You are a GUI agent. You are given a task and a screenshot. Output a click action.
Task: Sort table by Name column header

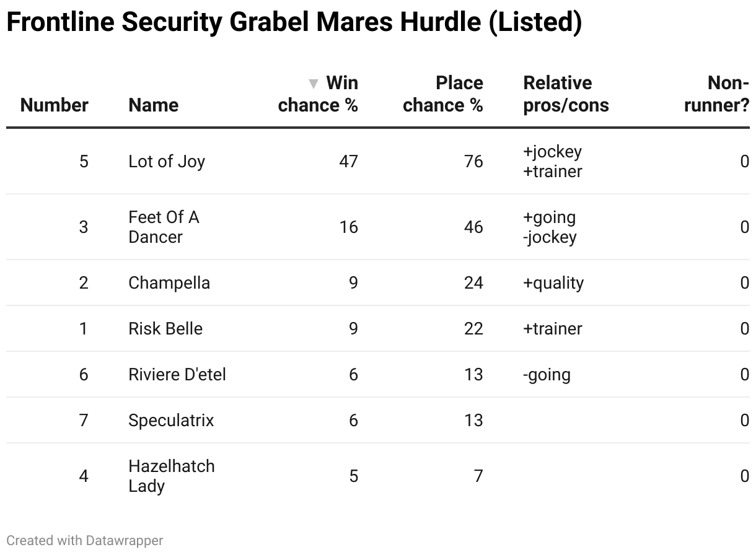pyautogui.click(x=153, y=105)
